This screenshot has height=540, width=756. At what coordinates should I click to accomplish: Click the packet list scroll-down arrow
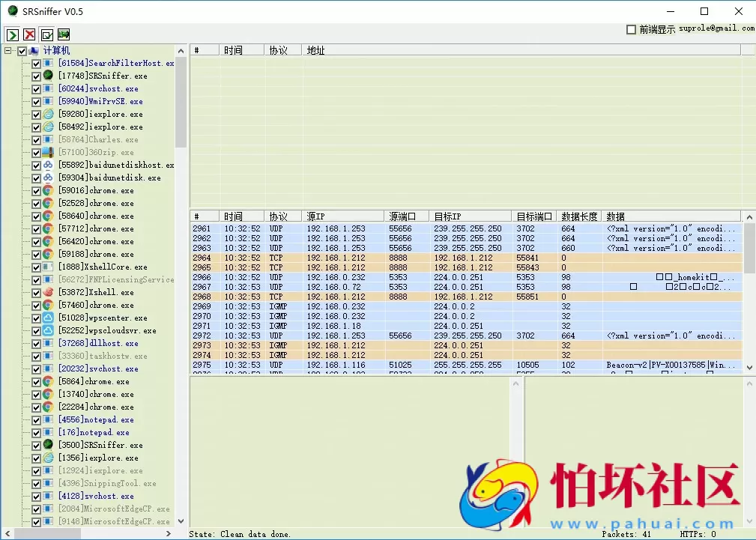pos(750,368)
